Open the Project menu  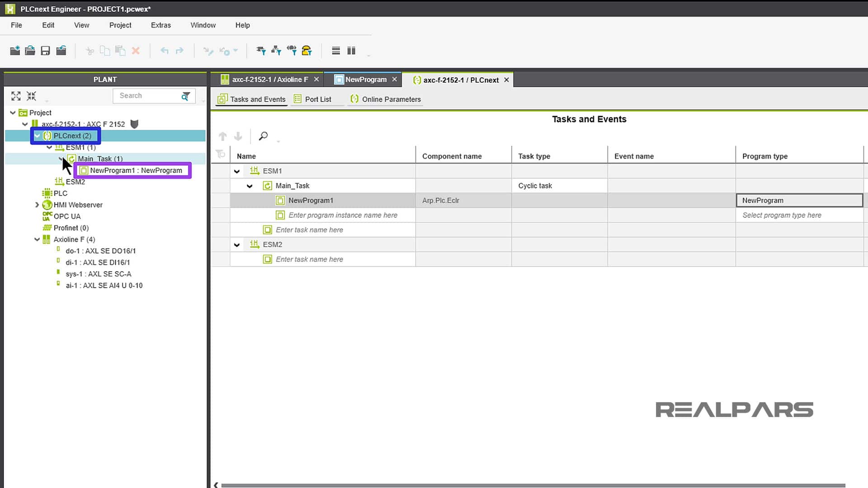(x=120, y=25)
